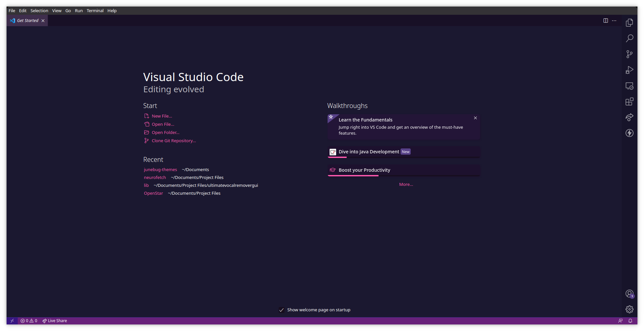Open the Terminal menu
Viewport: 644px width, 331px height.
click(x=95, y=11)
